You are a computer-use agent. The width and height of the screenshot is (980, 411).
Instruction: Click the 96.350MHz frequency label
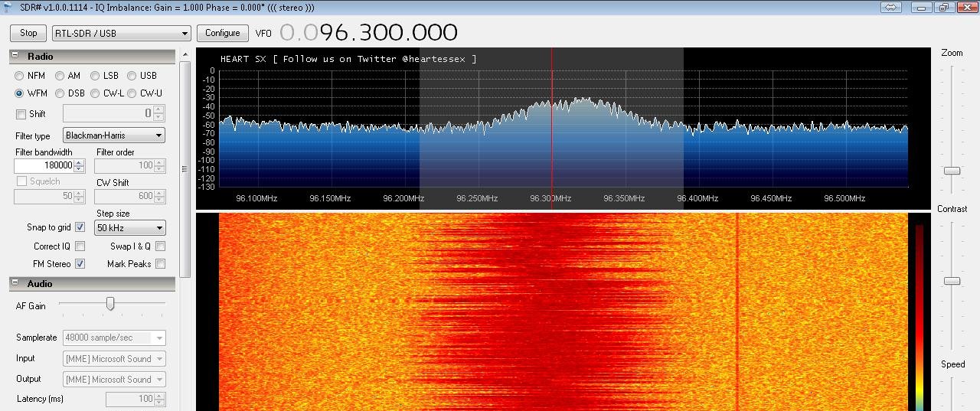click(624, 198)
